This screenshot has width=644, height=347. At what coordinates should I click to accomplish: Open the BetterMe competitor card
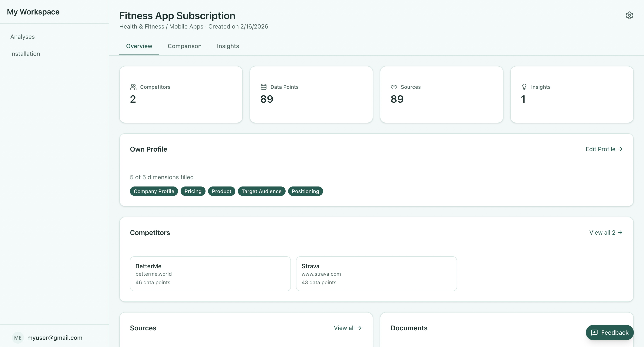point(210,274)
